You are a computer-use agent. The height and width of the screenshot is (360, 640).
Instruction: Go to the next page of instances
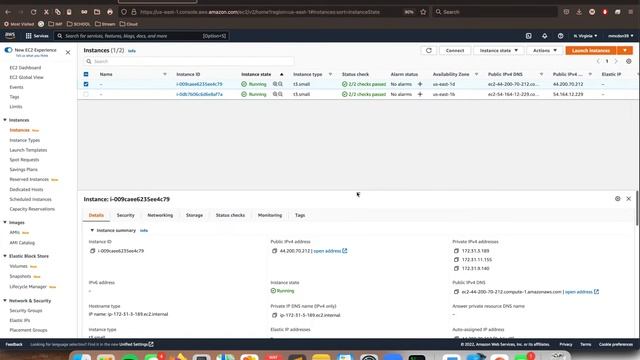coord(616,61)
